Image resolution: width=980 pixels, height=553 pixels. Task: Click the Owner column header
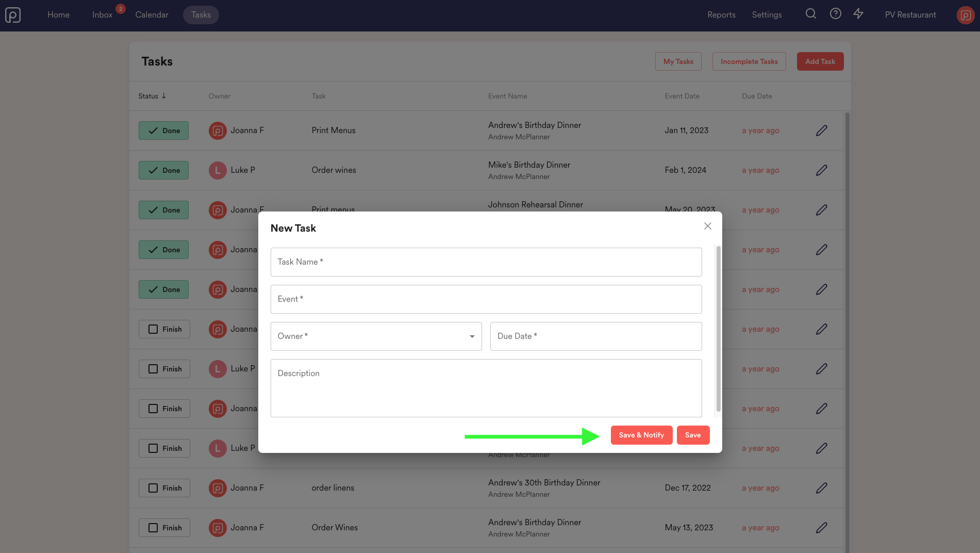220,96
